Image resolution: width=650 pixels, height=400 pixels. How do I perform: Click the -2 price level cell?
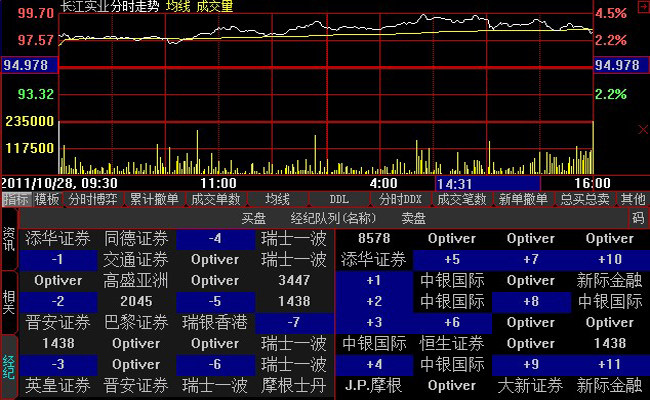pos(58,302)
